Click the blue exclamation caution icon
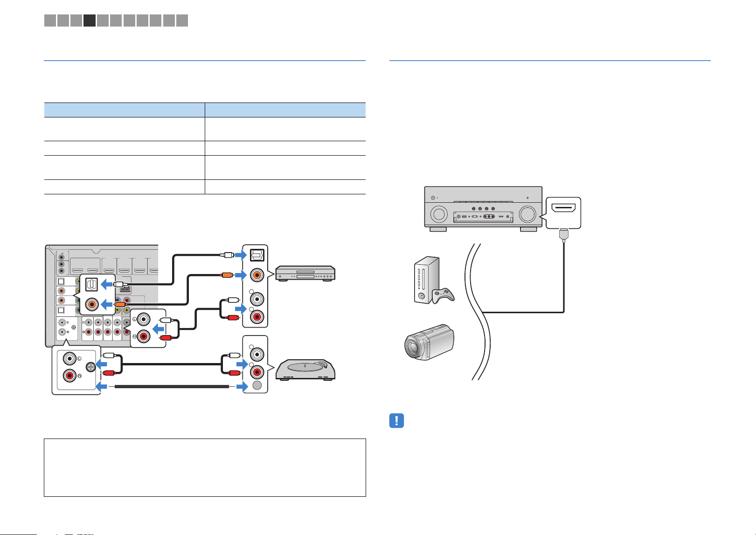 pos(396,421)
